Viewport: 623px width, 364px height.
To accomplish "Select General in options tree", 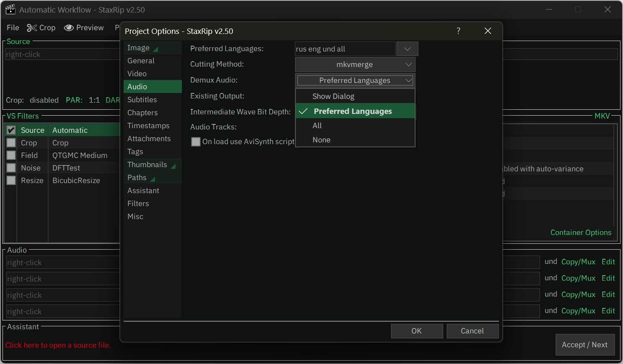I will [153, 61].
